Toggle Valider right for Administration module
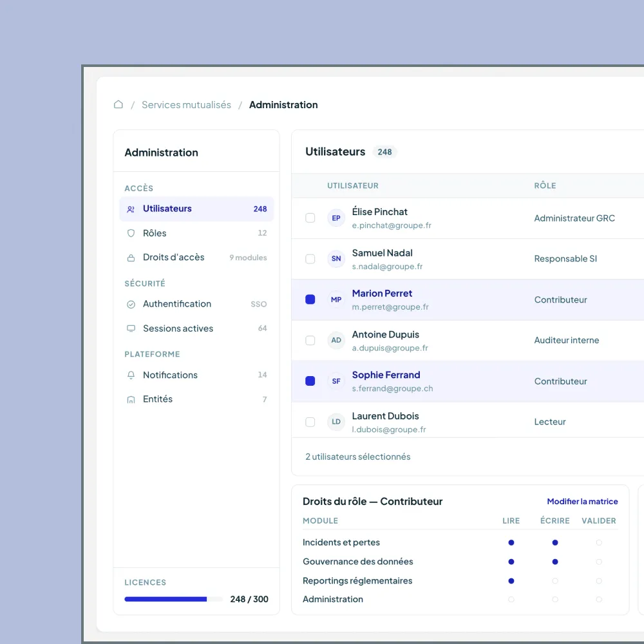The width and height of the screenshot is (644, 644). 599,599
